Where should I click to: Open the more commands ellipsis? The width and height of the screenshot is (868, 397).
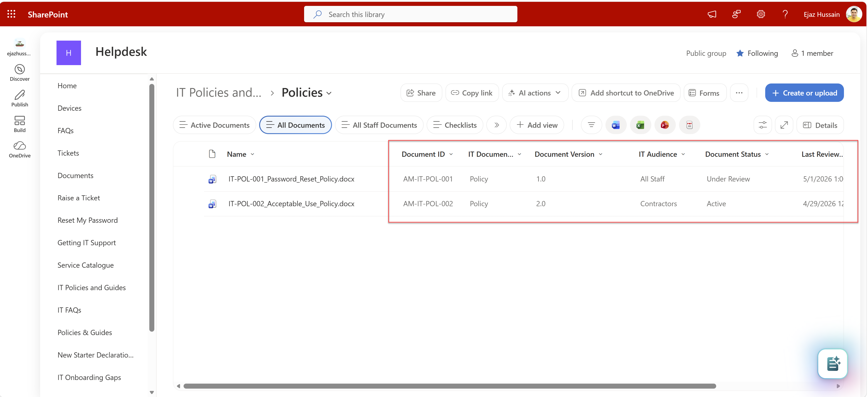pyautogui.click(x=739, y=93)
